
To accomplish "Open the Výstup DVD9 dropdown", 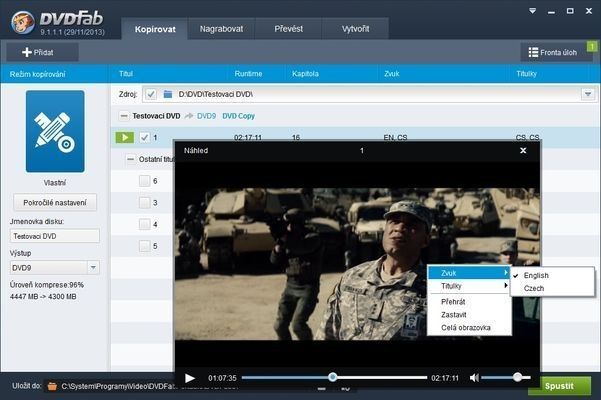I will tap(93, 267).
